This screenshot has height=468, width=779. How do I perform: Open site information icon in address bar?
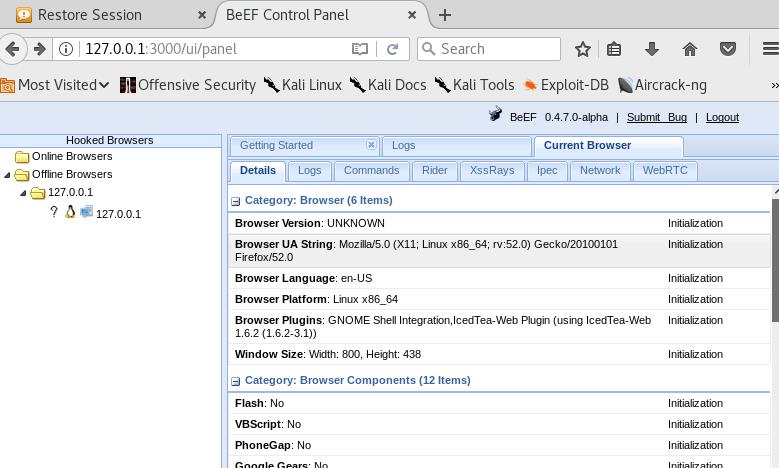[x=66, y=49]
